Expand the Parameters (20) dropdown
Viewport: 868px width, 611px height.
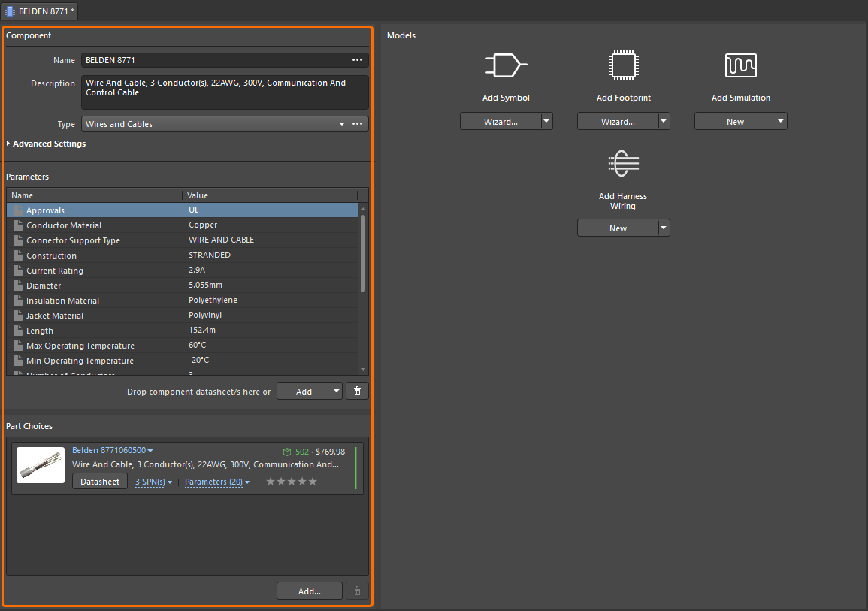pyautogui.click(x=216, y=482)
